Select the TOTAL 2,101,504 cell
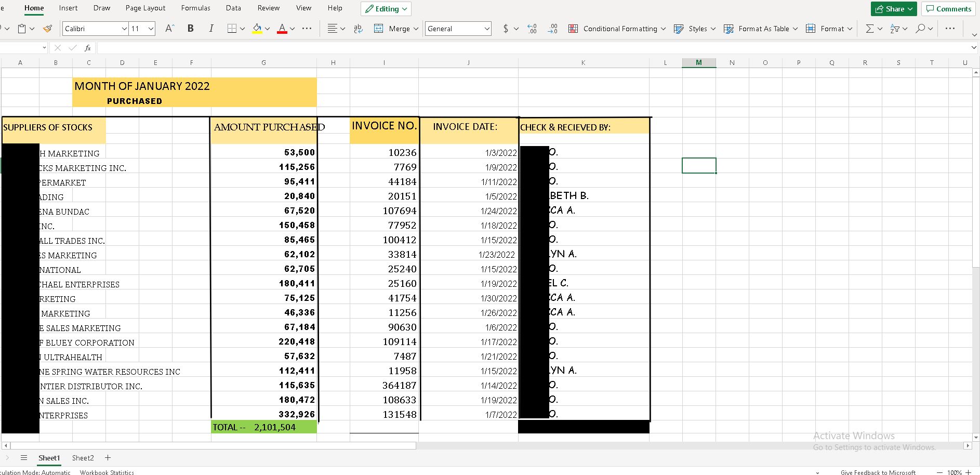This screenshot has height=475, width=980. click(x=264, y=427)
